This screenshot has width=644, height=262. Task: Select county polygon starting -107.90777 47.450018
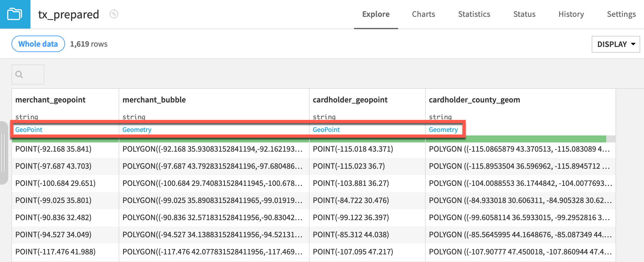pyautogui.click(x=521, y=252)
